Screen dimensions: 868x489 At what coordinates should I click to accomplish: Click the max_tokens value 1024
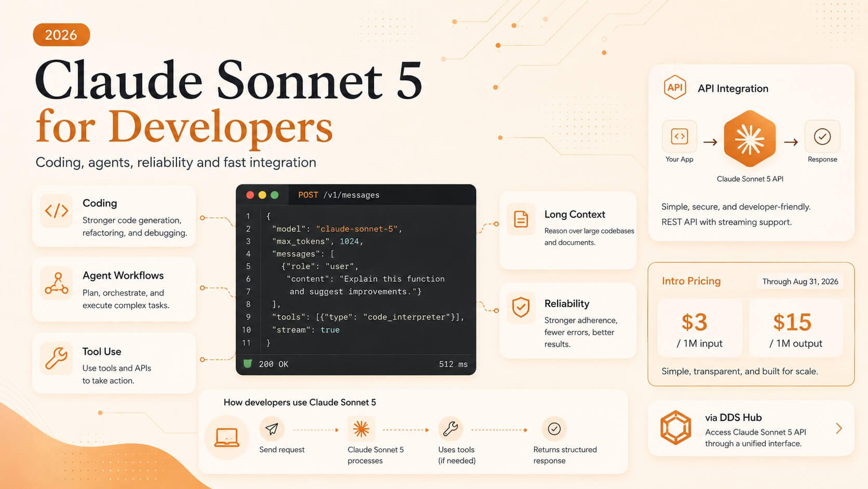[349, 241]
